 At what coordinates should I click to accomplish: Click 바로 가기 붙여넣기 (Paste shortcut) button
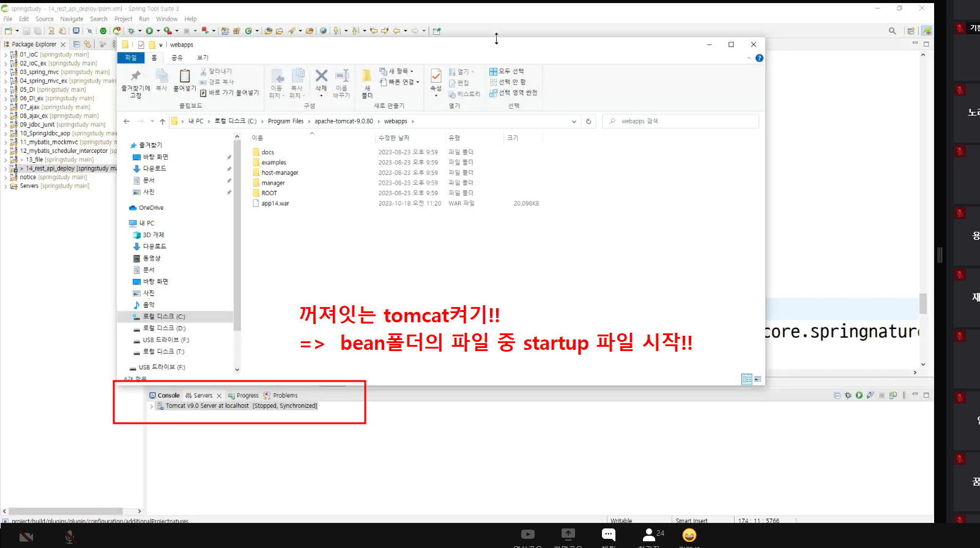[x=229, y=93]
